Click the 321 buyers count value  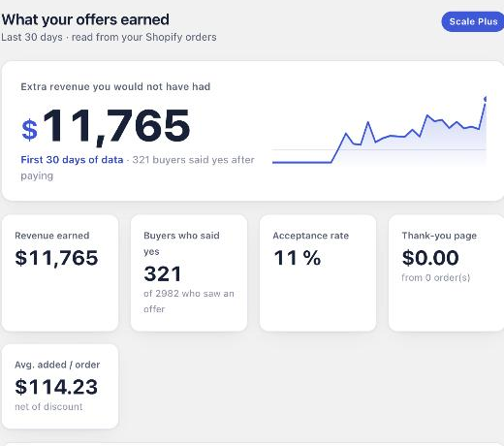[163, 274]
